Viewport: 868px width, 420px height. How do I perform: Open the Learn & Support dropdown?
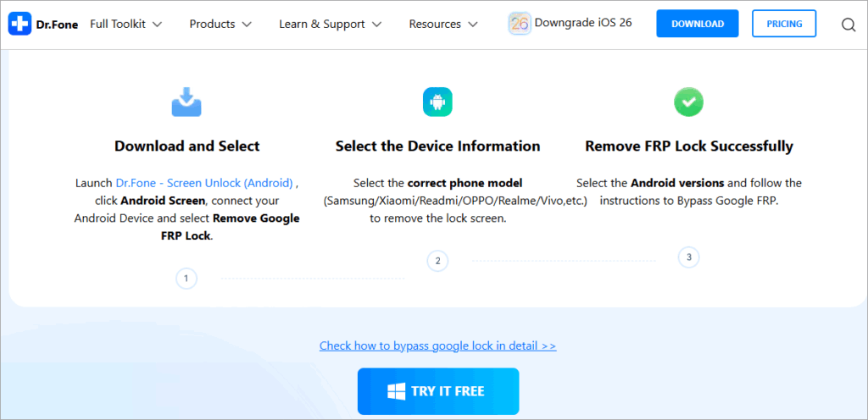pos(330,24)
